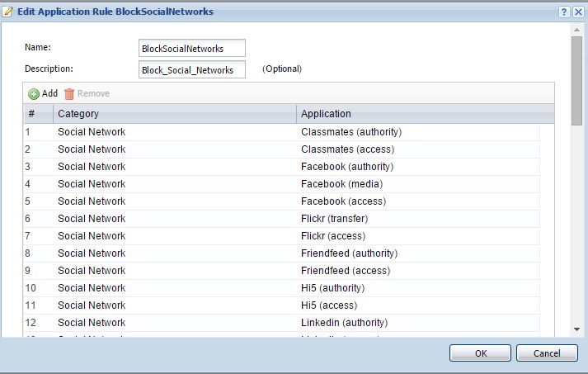Select row Flickr (transfer)
Image resolution: width=588 pixels, height=374 pixels.
point(281,219)
